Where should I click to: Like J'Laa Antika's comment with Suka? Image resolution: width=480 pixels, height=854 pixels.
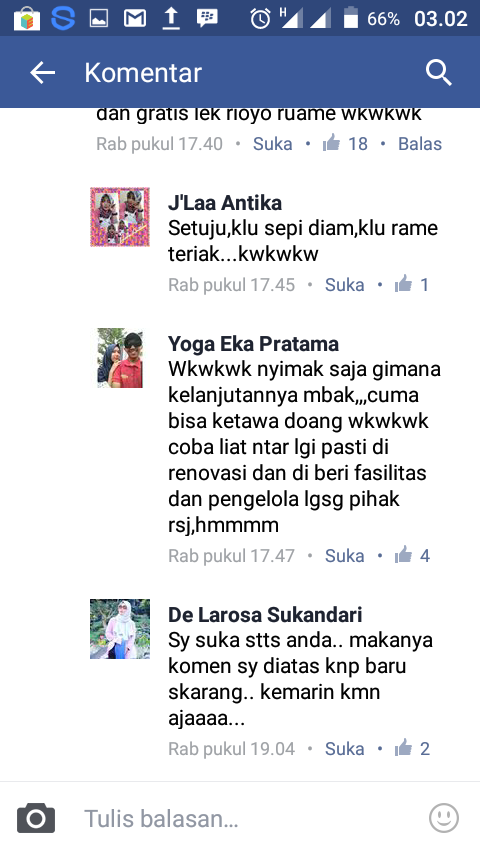pos(344,285)
